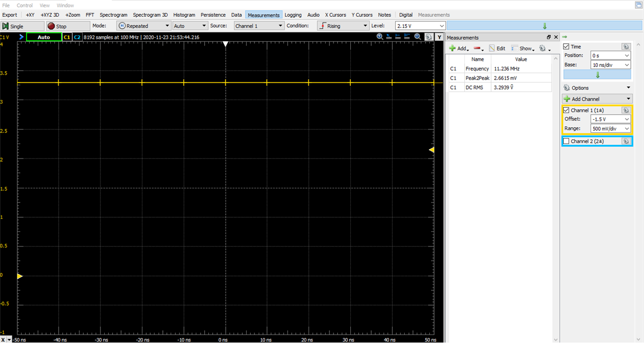Add an +XYZ 3D view
The width and height of the screenshot is (644, 347).
coord(50,15)
